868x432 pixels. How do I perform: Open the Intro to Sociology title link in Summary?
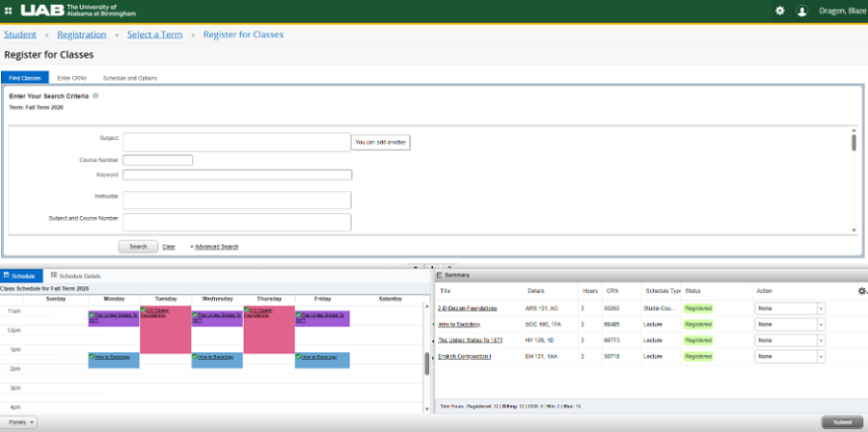[459, 324]
